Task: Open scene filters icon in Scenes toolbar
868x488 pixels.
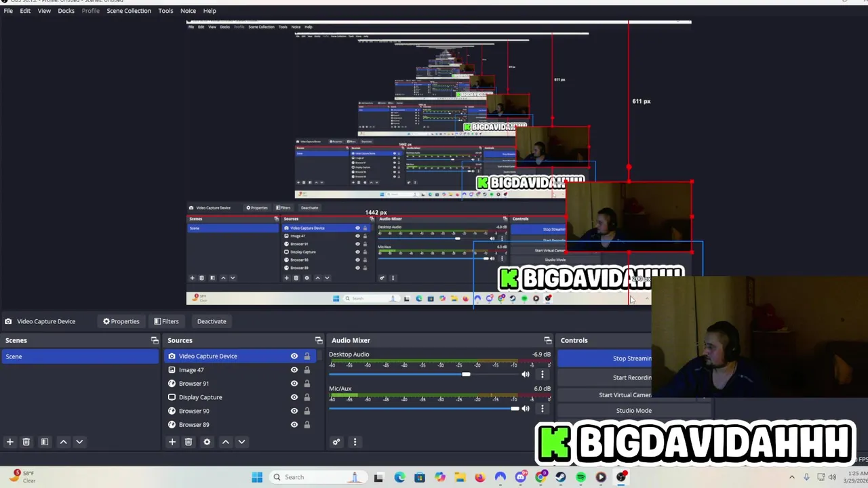Action: click(45, 442)
